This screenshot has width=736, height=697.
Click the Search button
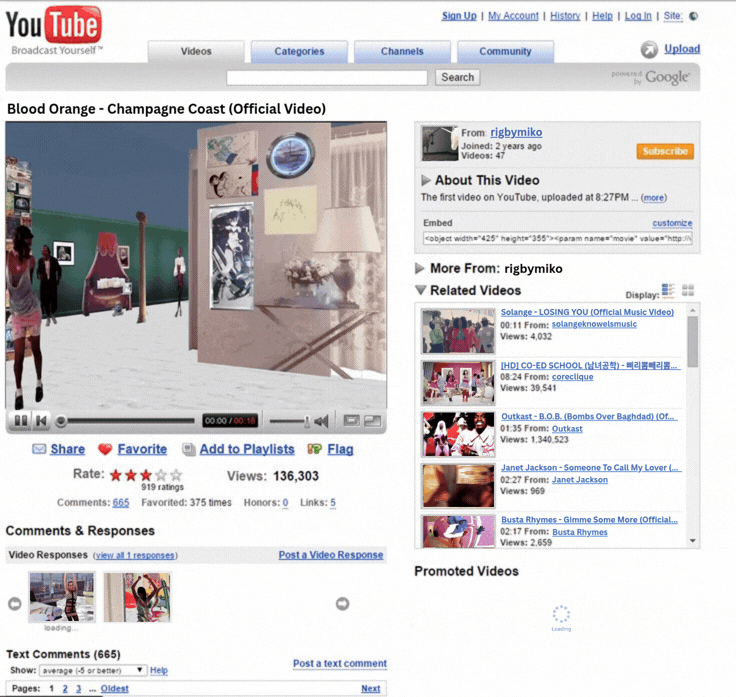click(x=458, y=77)
